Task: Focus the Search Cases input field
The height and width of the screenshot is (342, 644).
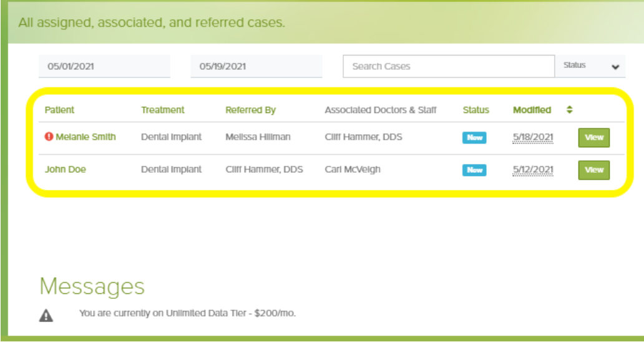Action: click(449, 66)
